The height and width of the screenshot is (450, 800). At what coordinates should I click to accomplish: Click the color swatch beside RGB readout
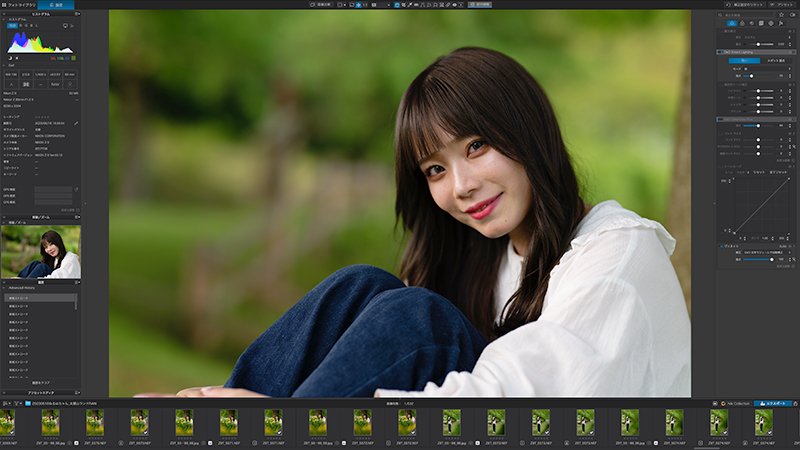click(73, 58)
